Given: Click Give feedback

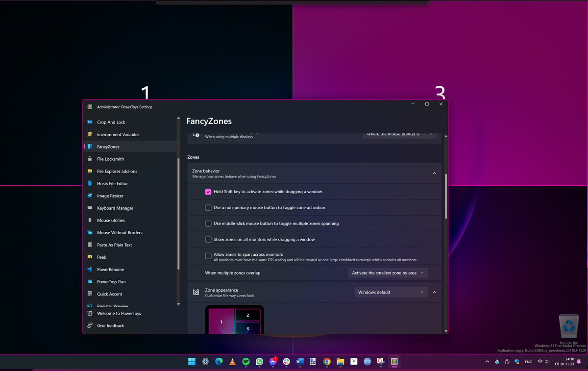Looking at the screenshot, I should [111, 325].
